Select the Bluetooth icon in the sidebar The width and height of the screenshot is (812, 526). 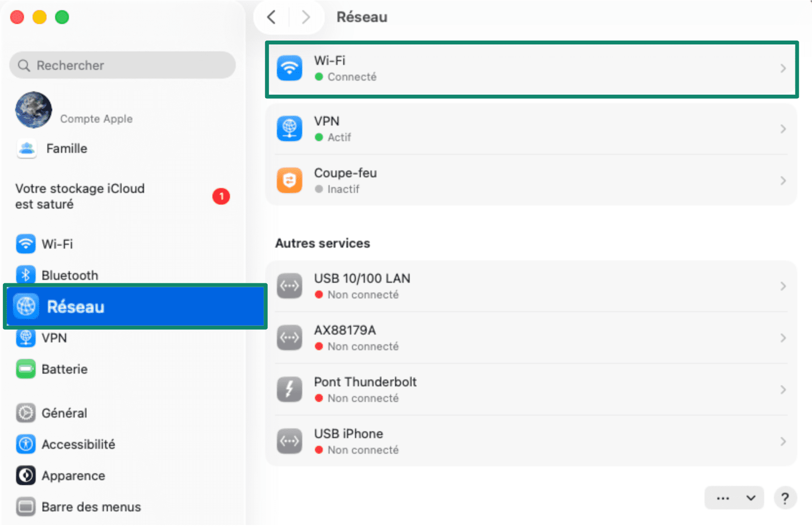point(25,274)
